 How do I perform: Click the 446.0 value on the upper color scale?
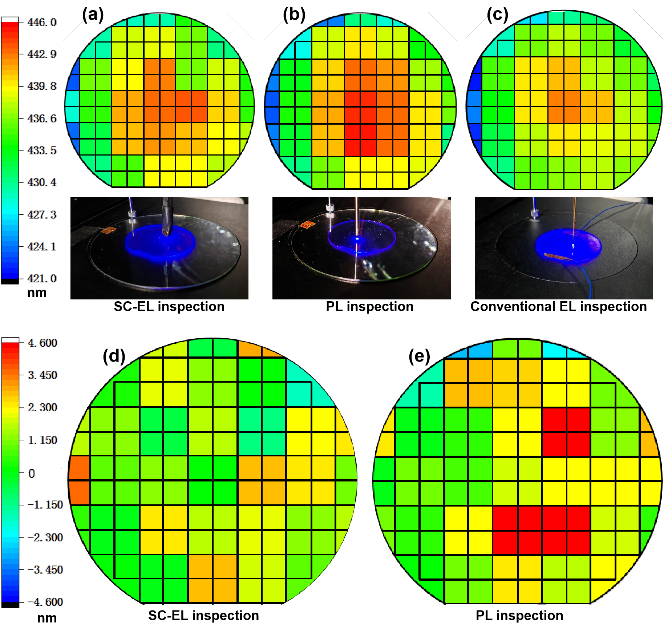point(42,23)
